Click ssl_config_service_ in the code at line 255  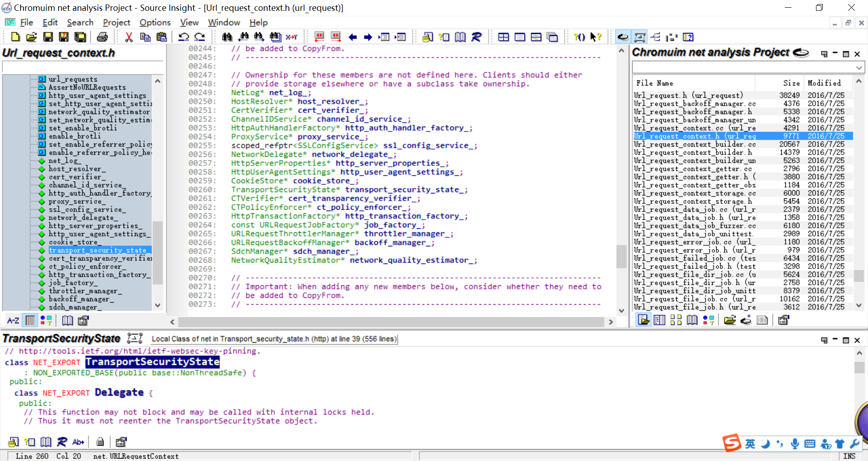coord(428,146)
